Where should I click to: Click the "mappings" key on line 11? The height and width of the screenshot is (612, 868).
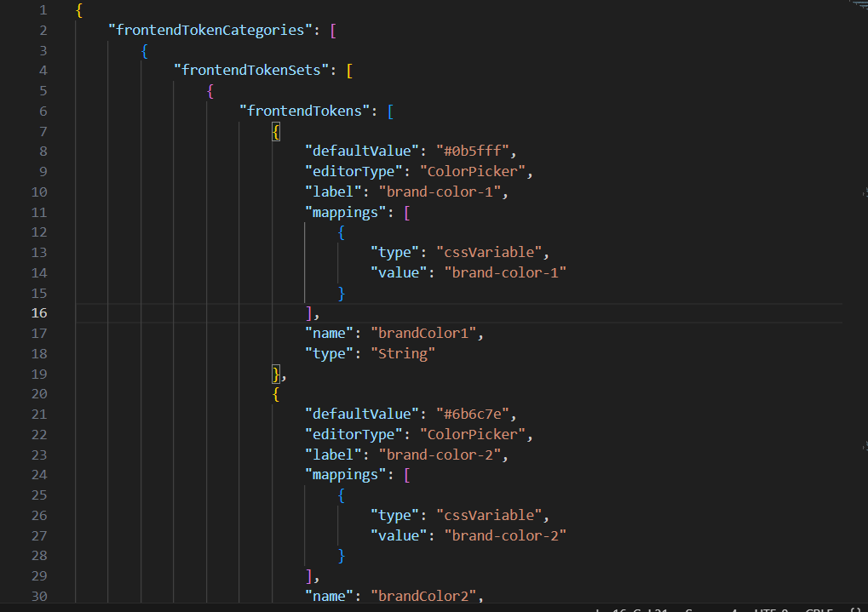click(x=345, y=213)
